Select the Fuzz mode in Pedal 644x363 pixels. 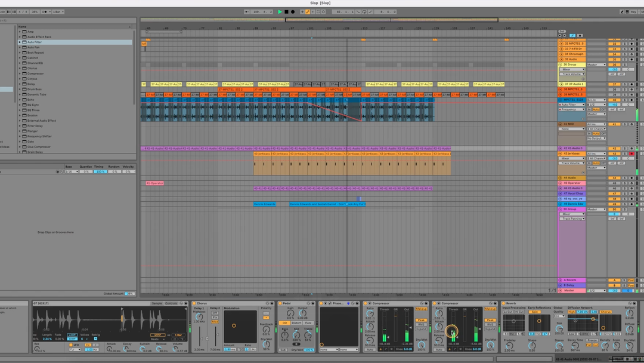308,323
